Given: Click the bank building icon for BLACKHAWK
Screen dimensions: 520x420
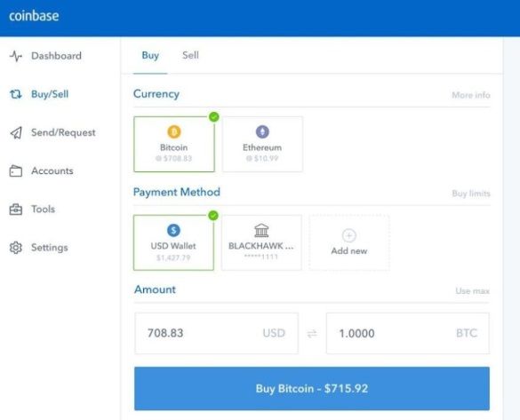Looking at the screenshot, I should coord(261,231).
